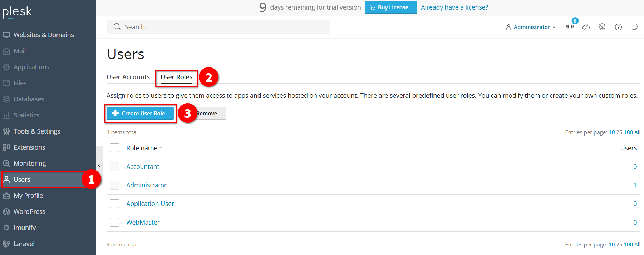The height and width of the screenshot is (255, 644).
Task: Open Already have a license link
Action: [454, 7]
